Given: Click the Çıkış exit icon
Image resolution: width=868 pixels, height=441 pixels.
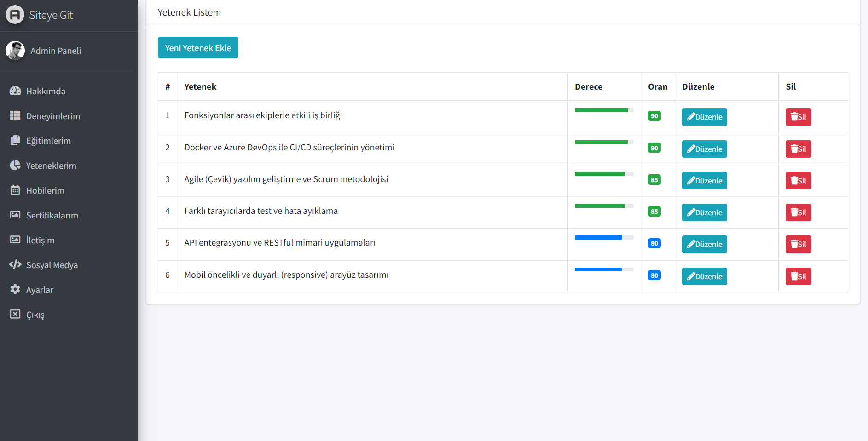Looking at the screenshot, I should pos(15,314).
